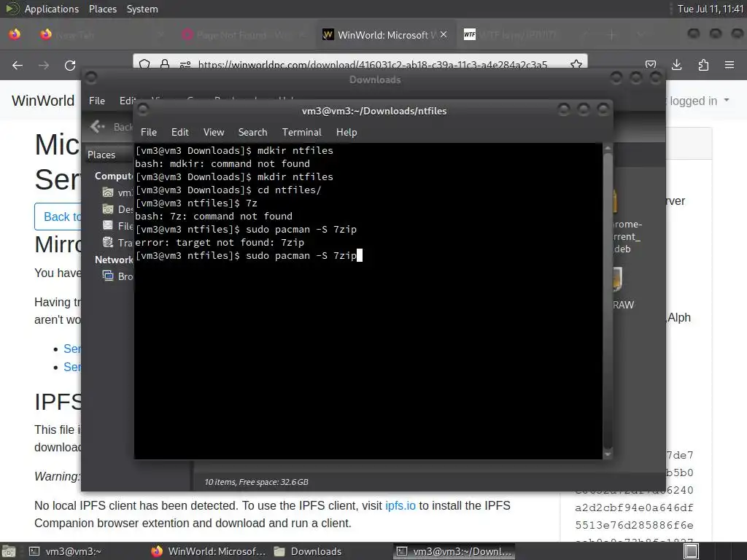
Task: Reload the page in Firefox
Action: [x=70, y=65]
